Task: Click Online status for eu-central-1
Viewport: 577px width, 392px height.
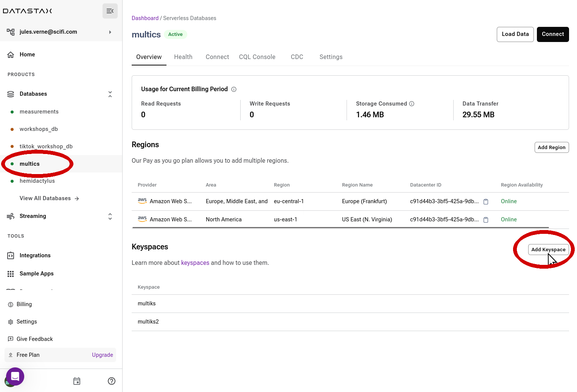Action: point(509,201)
